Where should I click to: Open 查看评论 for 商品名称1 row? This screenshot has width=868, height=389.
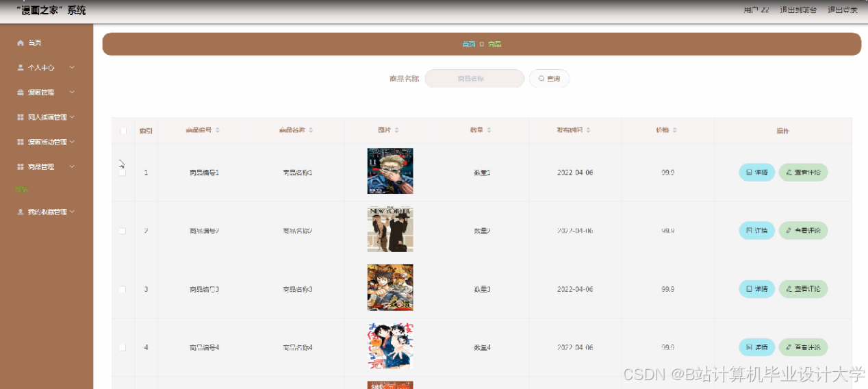[803, 173]
